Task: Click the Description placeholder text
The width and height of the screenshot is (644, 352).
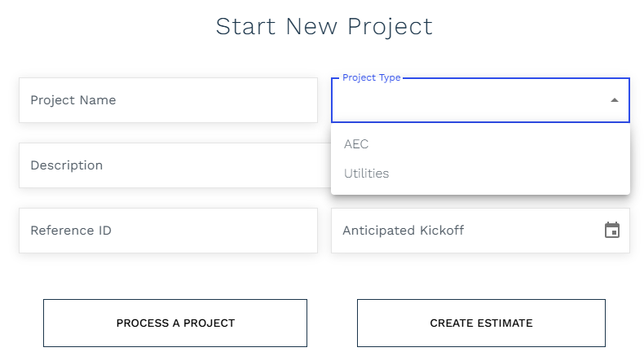Action: coord(67,165)
